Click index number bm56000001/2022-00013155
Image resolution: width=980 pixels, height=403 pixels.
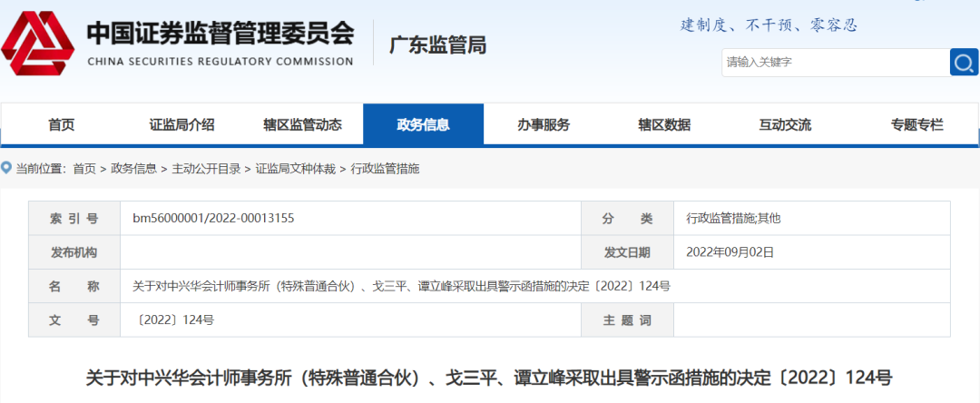214,218
